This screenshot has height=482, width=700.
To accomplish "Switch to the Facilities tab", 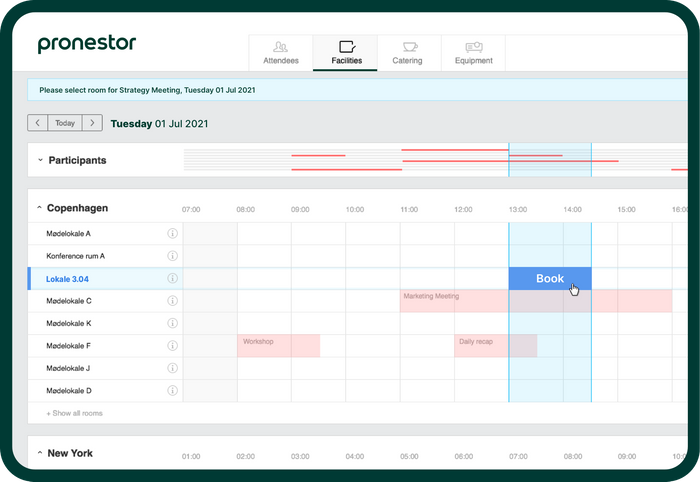I will click(346, 53).
